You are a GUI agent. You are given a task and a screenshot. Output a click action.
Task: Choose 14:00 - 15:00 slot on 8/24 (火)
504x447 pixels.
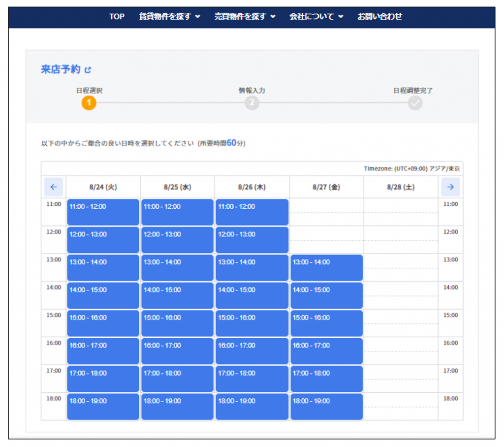coord(103,295)
